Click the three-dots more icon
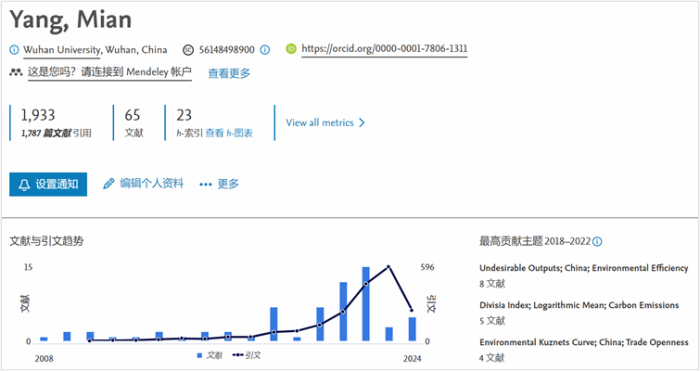Screen dimensions: 700x371 (205, 184)
